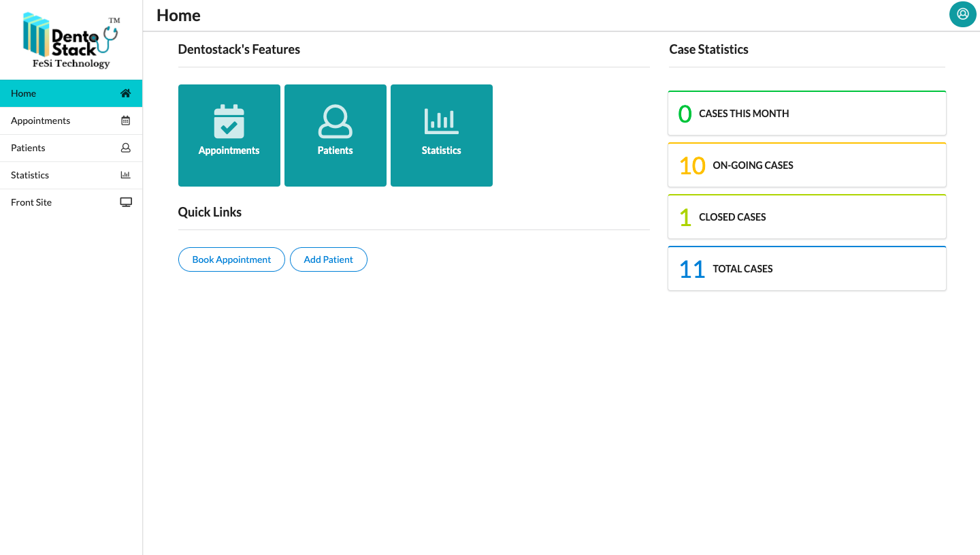The image size is (980, 555).
Task: Click the person icon beside Patients
Action: [x=125, y=148]
